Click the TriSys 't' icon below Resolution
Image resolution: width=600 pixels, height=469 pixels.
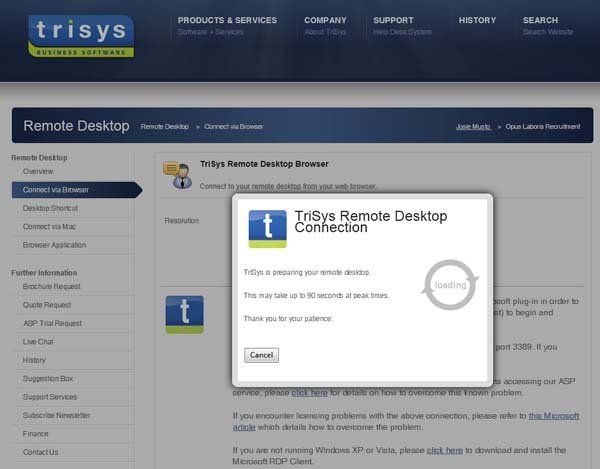(x=184, y=314)
